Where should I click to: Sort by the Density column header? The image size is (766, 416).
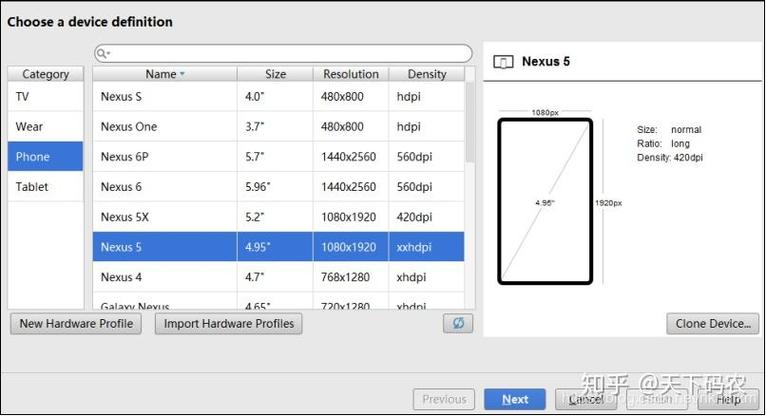[427, 74]
